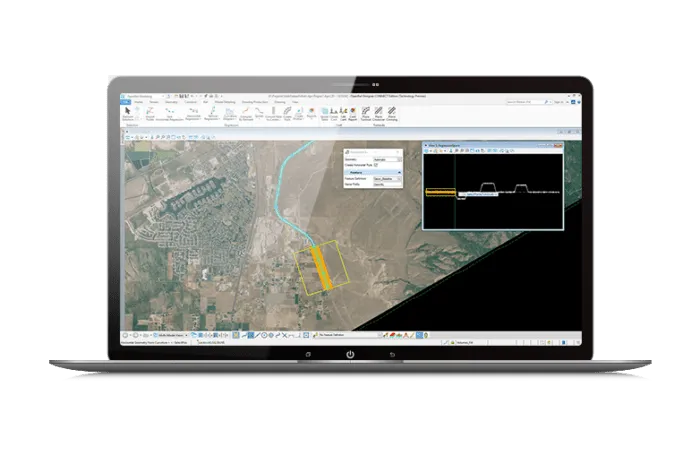Click the Name Prefix input field
700x455 pixels.
point(385,185)
